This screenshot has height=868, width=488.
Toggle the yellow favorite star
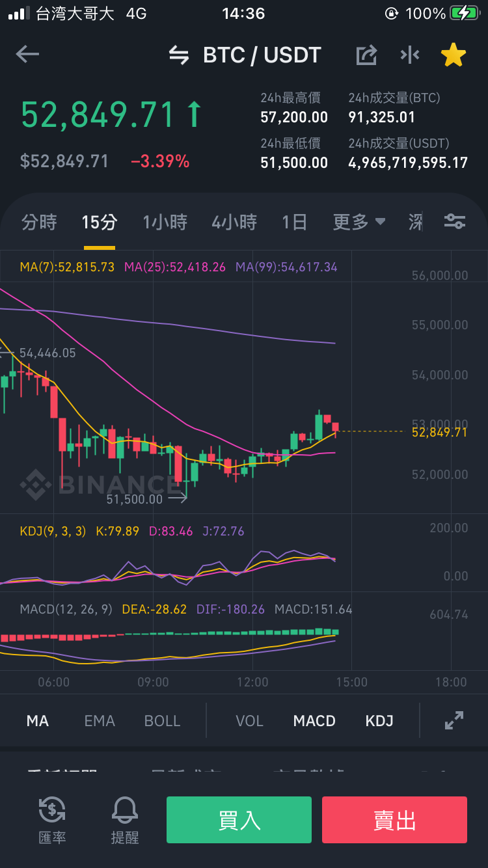(454, 55)
